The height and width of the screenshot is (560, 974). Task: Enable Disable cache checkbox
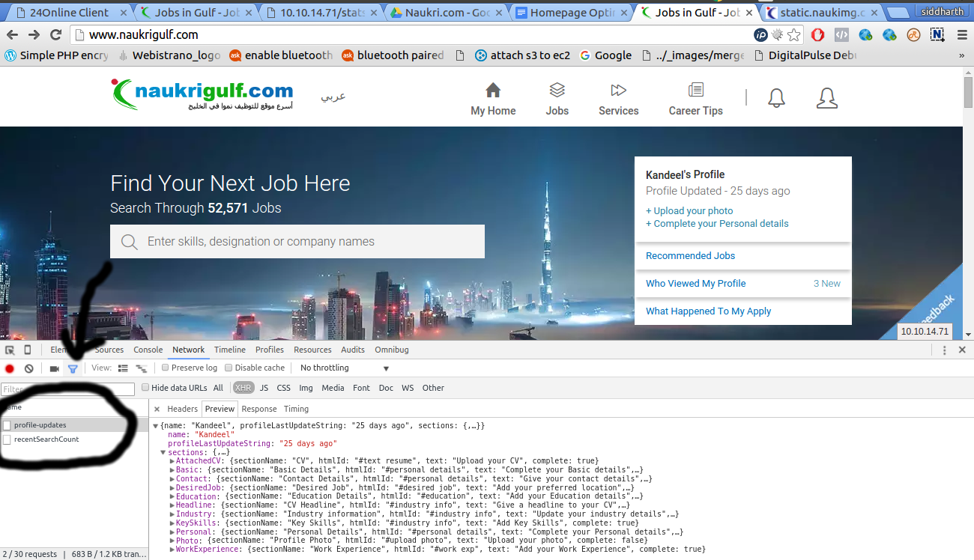pyautogui.click(x=229, y=368)
